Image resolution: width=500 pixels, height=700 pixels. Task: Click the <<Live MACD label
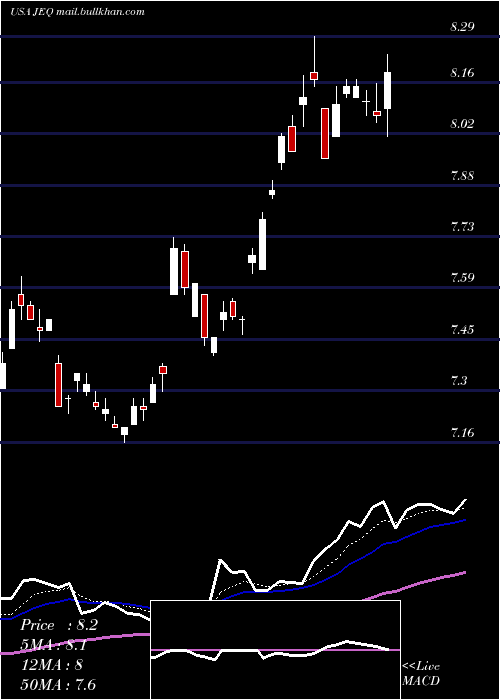(421, 673)
